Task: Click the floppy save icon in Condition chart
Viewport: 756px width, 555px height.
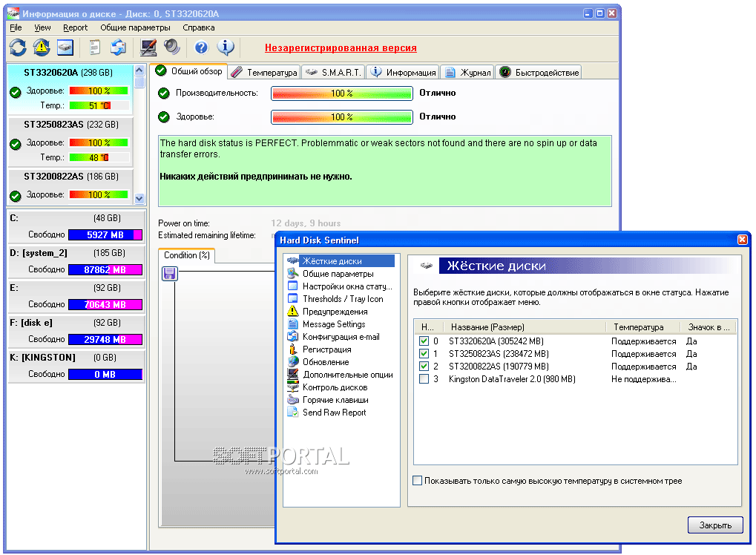Action: pos(170,274)
